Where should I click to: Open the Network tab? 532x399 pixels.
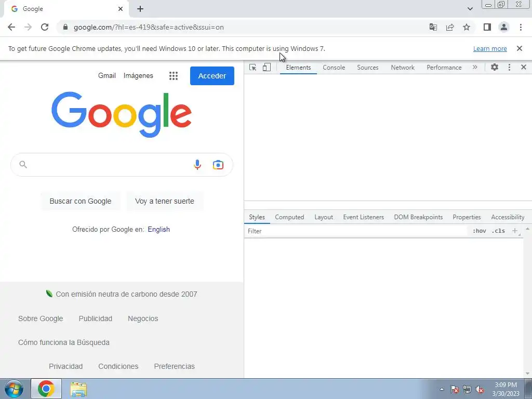point(403,67)
